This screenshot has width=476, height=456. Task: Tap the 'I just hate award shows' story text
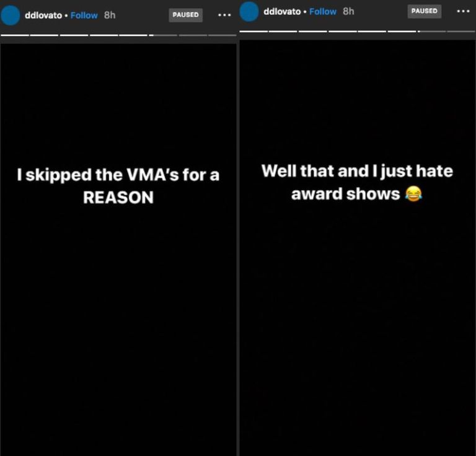click(x=357, y=182)
